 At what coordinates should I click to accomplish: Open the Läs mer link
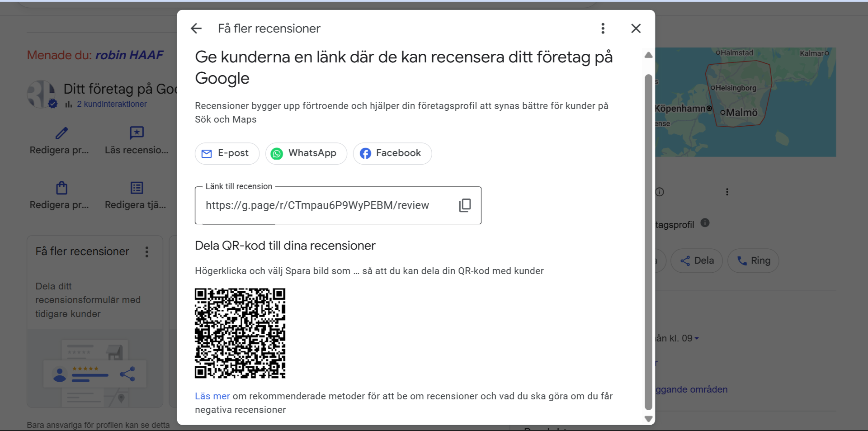pos(212,396)
